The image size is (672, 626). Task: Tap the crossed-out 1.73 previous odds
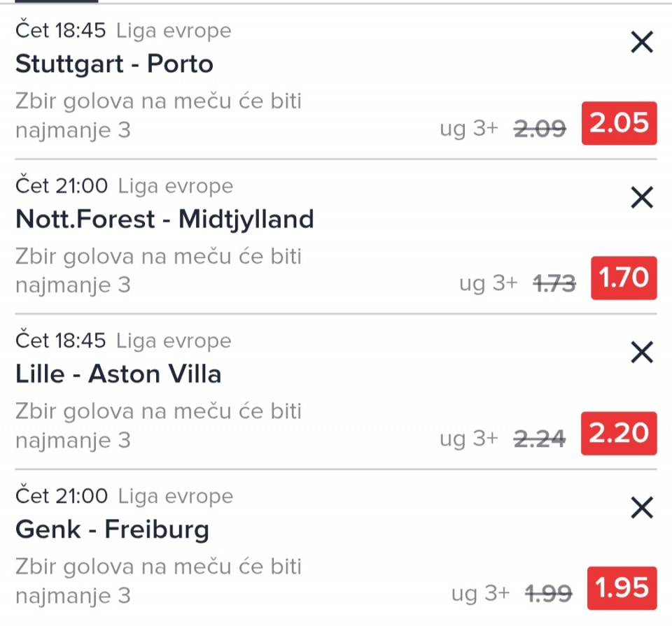554,283
